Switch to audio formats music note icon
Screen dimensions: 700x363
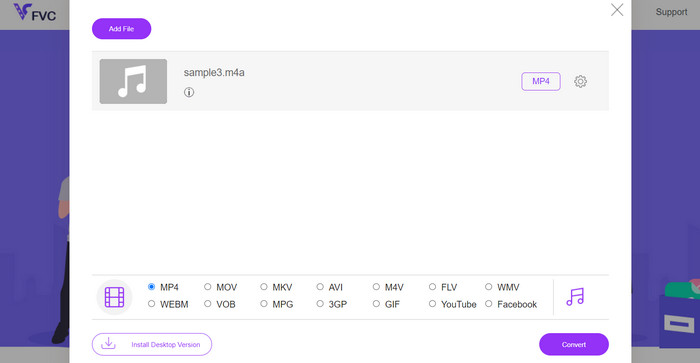pyautogui.click(x=575, y=296)
